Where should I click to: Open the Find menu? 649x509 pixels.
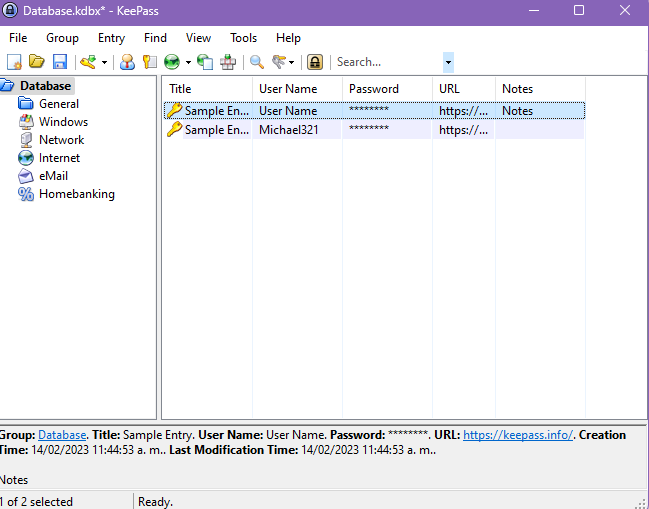coord(155,38)
